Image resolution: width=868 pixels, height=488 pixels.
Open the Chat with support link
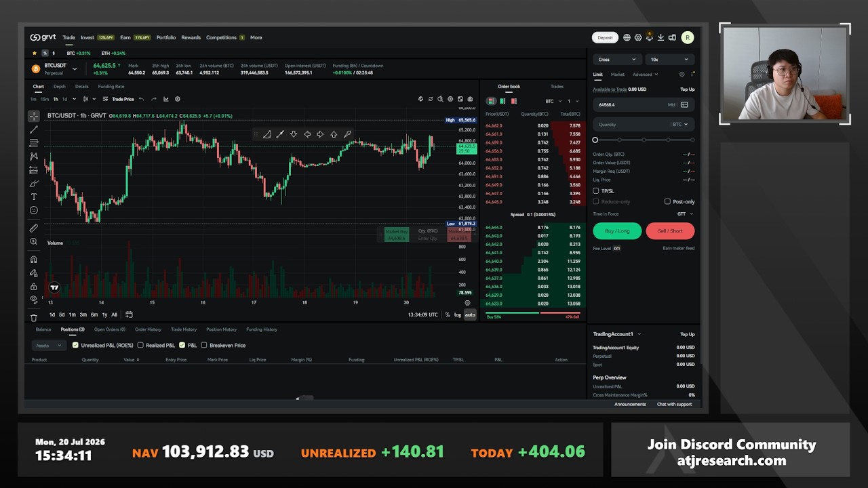point(674,405)
